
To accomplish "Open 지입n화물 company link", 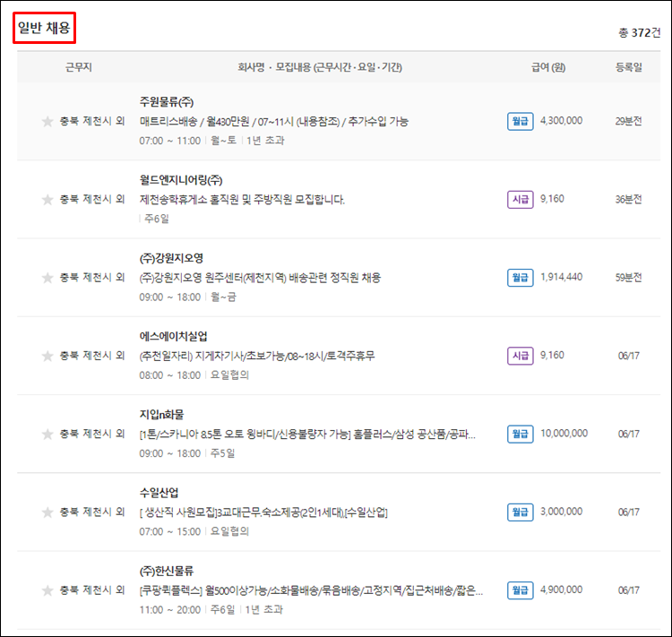I will click(161, 415).
